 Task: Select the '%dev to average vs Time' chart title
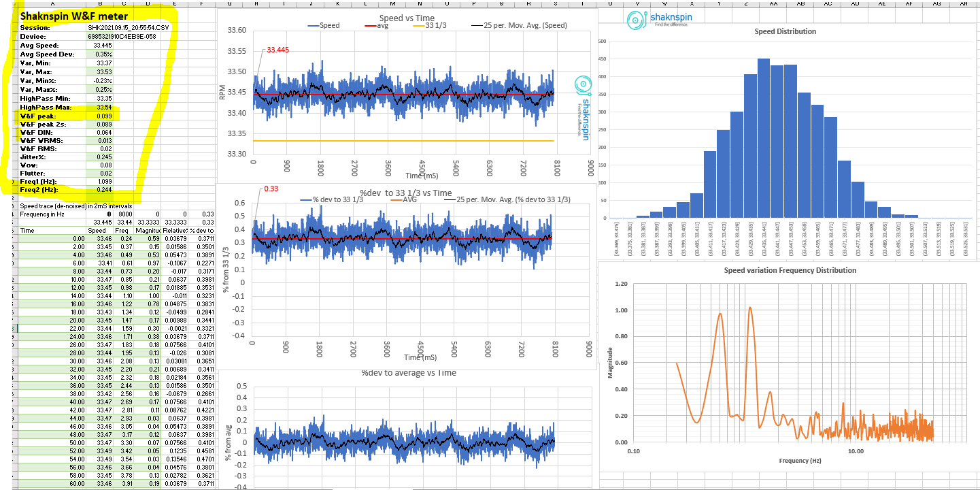point(409,373)
